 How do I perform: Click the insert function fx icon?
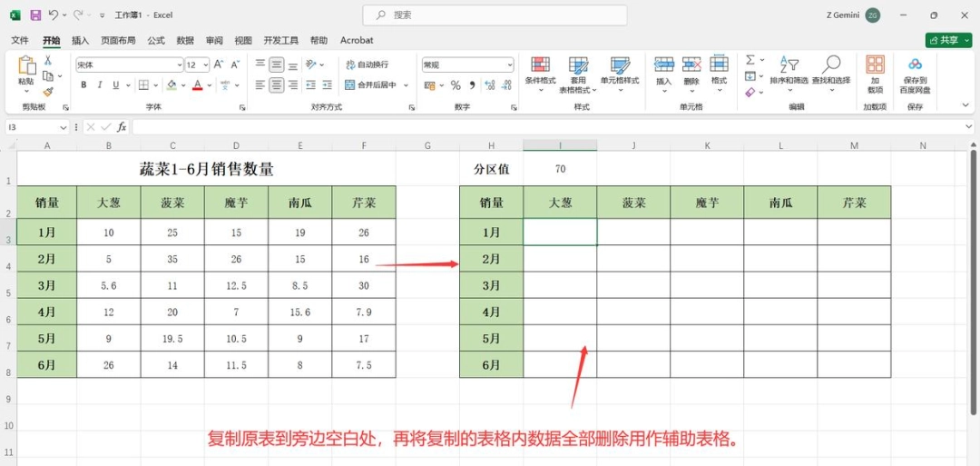pyautogui.click(x=122, y=127)
